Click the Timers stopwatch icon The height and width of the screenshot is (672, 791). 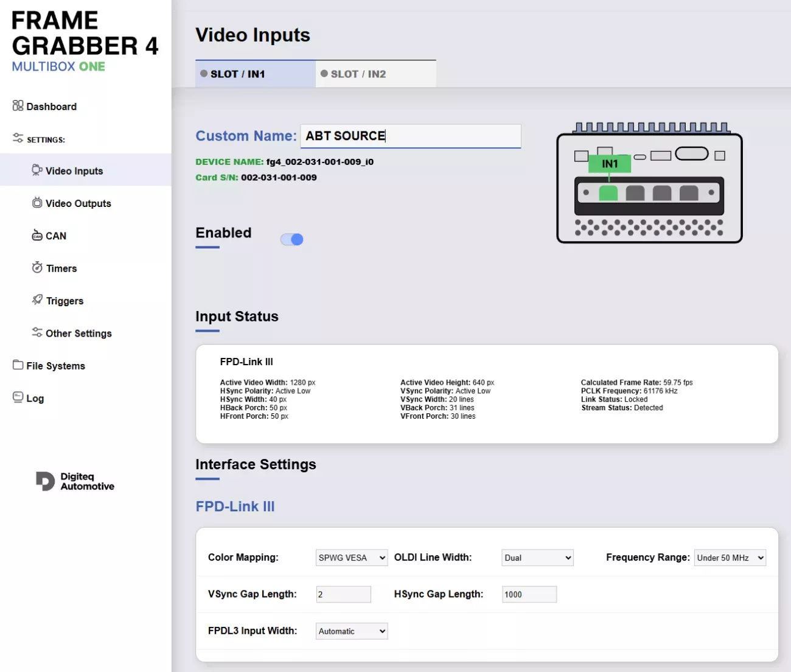pos(37,268)
